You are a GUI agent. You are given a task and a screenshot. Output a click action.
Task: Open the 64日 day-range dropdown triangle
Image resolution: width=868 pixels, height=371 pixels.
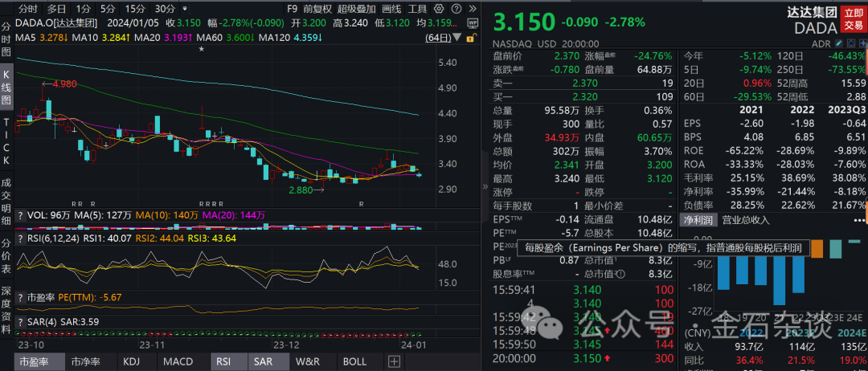point(457,38)
